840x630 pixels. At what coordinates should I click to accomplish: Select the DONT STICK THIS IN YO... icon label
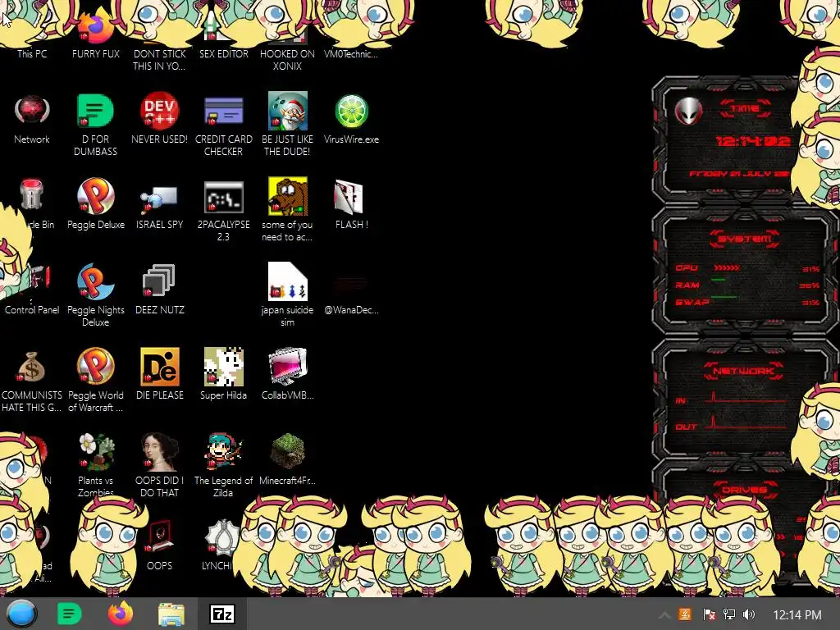(160, 59)
